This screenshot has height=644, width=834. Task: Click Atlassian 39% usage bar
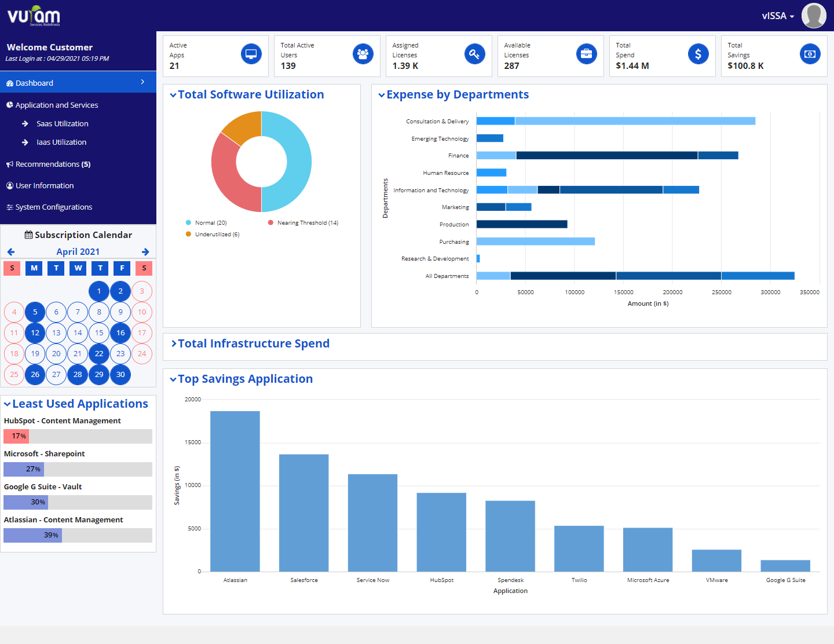78,535
